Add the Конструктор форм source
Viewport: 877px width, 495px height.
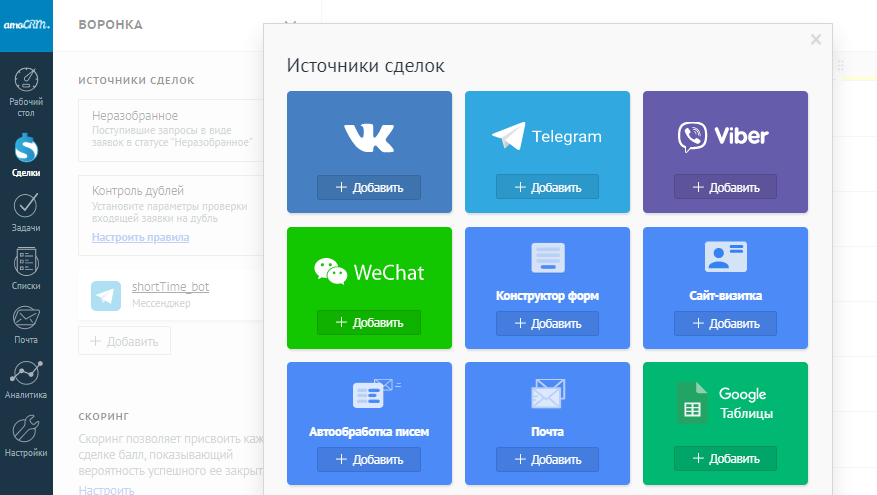547,323
